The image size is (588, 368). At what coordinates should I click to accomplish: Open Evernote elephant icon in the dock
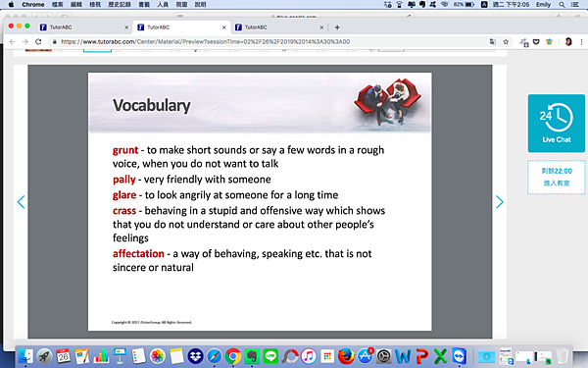click(x=252, y=356)
